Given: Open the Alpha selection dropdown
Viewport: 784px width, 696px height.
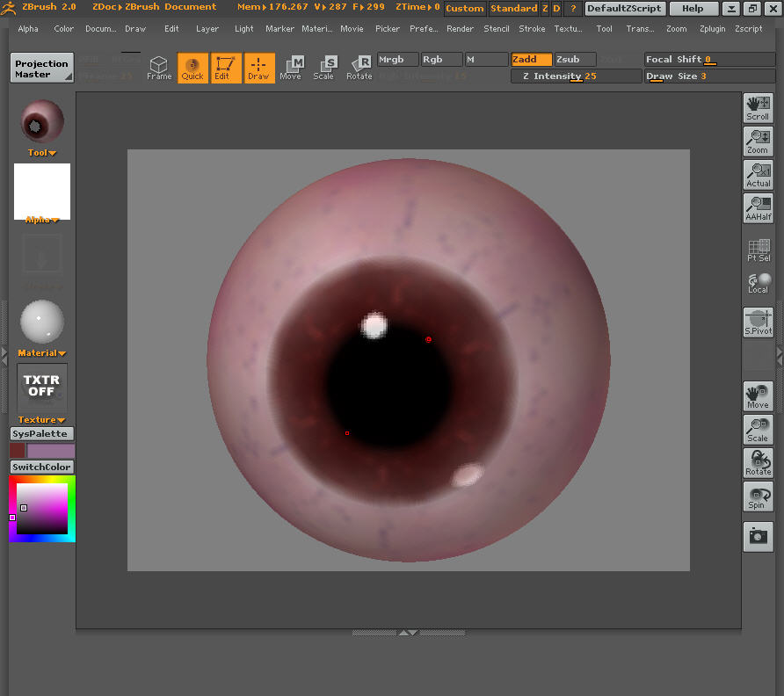Looking at the screenshot, I should [x=41, y=220].
